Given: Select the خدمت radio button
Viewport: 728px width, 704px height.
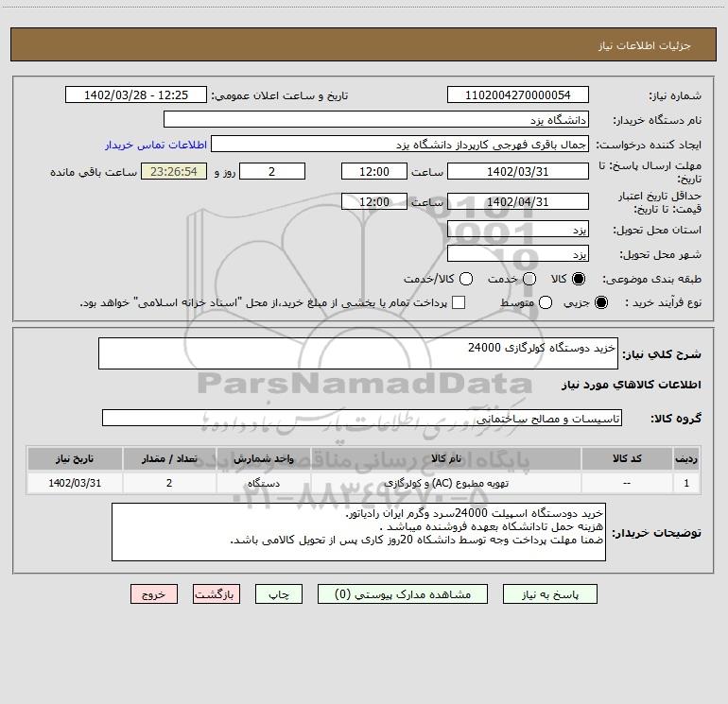Looking at the screenshot, I should [529, 279].
